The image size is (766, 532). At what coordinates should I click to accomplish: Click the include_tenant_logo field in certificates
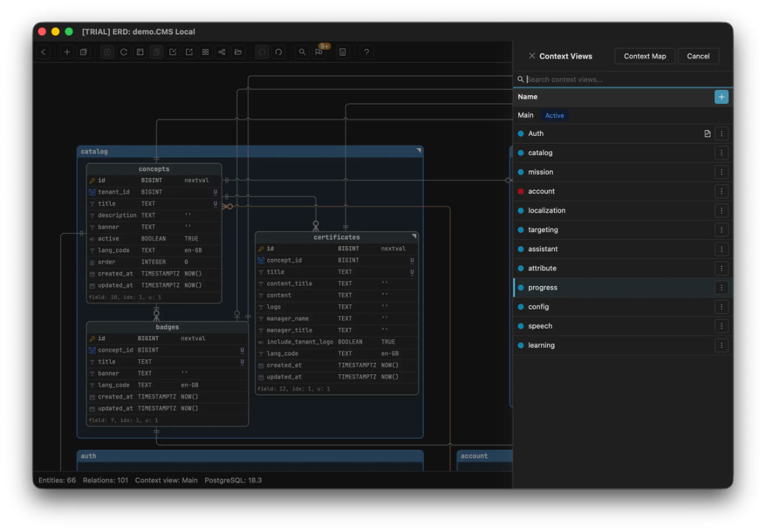click(336, 342)
